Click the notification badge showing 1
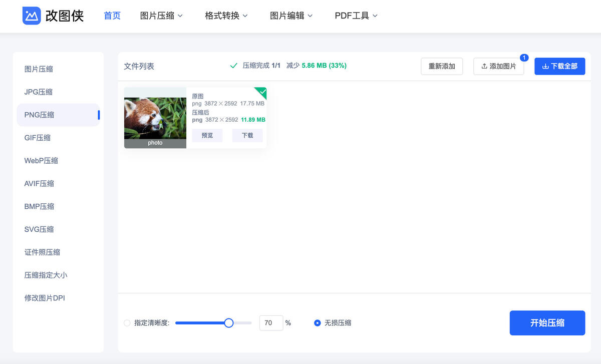Screen dimensions: 601x364 coord(524,58)
